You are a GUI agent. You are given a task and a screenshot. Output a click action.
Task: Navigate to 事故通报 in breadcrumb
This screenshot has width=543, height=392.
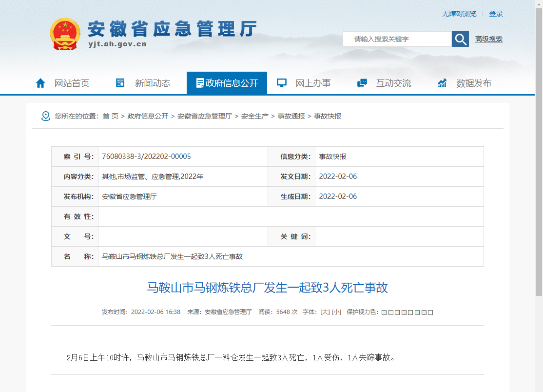point(291,116)
